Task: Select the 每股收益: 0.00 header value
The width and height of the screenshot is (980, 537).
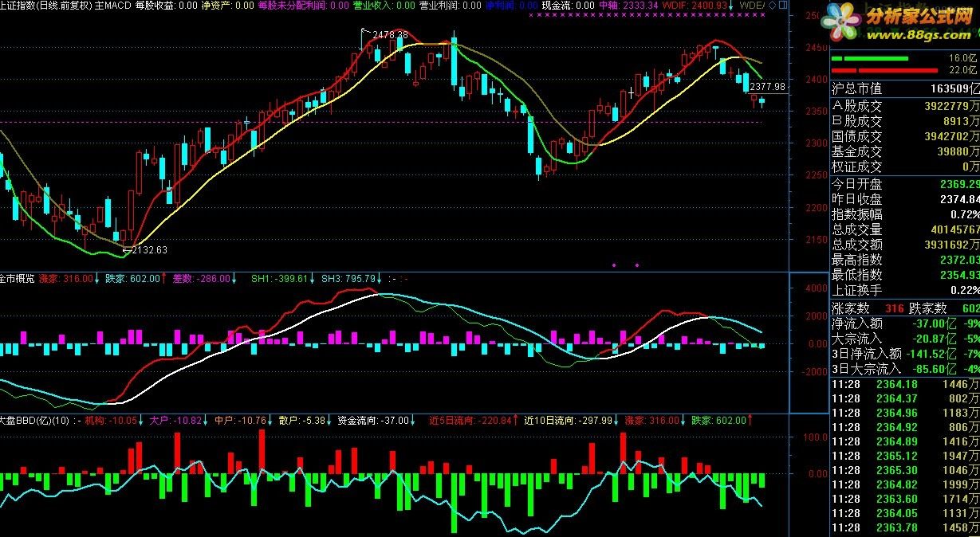Action: (166, 6)
